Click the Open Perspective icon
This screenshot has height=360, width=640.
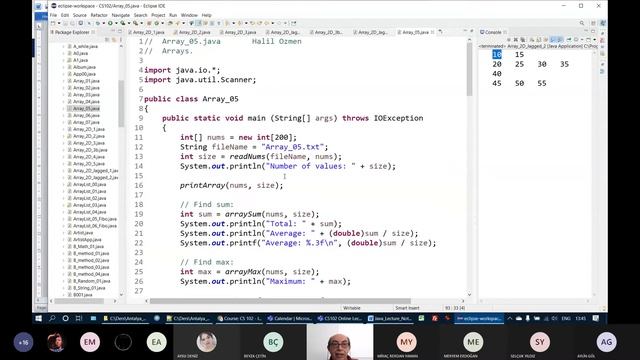593,23
